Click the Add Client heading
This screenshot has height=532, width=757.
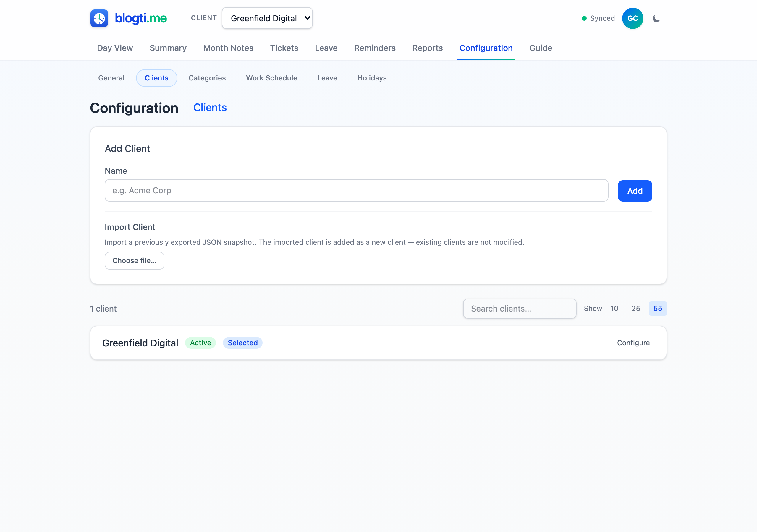pos(127,149)
